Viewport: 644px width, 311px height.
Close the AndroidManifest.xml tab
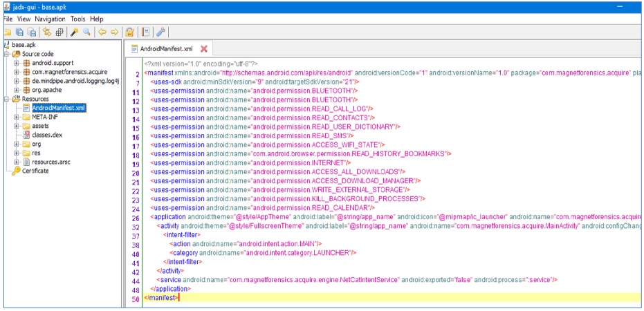tap(204, 49)
